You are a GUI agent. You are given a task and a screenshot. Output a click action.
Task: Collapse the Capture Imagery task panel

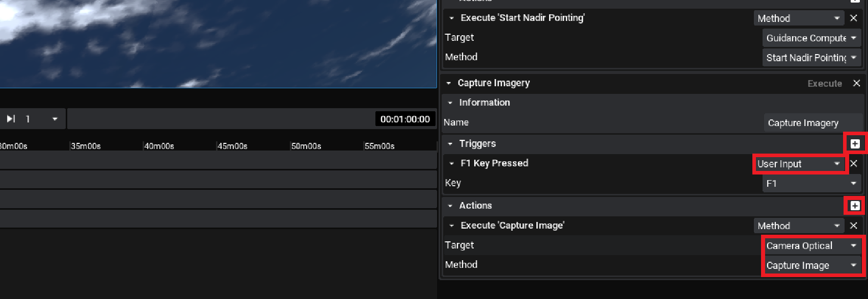449,83
